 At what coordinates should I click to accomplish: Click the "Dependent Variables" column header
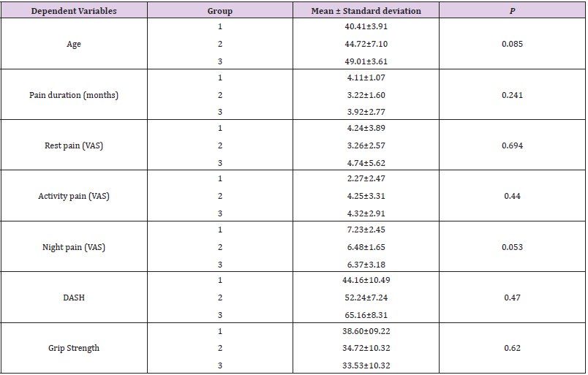pyautogui.click(x=74, y=12)
